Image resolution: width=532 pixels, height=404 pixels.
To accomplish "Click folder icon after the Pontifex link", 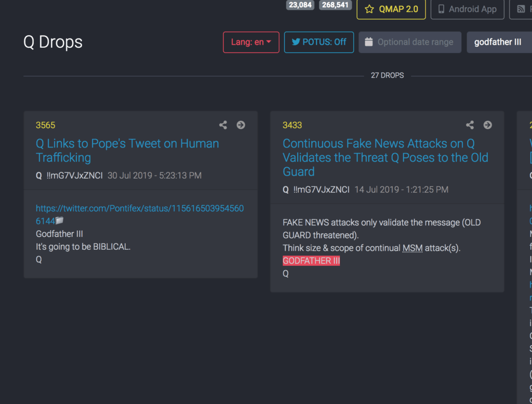I will 60,221.
